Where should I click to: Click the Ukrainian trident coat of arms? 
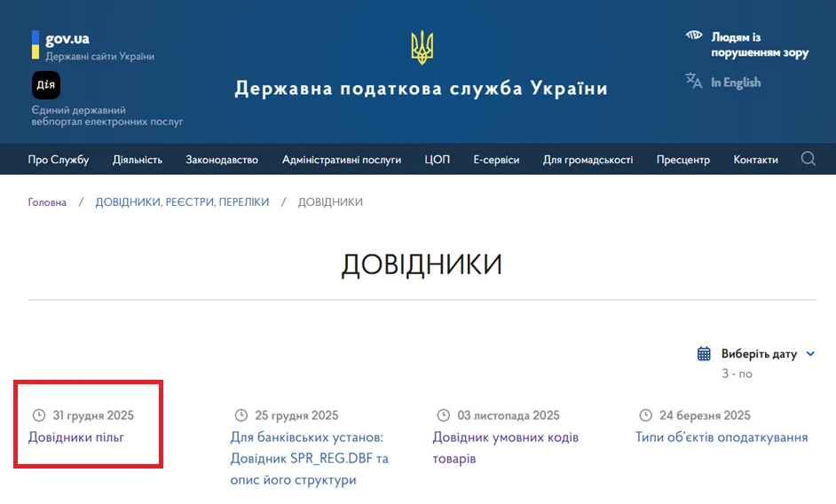[422, 47]
